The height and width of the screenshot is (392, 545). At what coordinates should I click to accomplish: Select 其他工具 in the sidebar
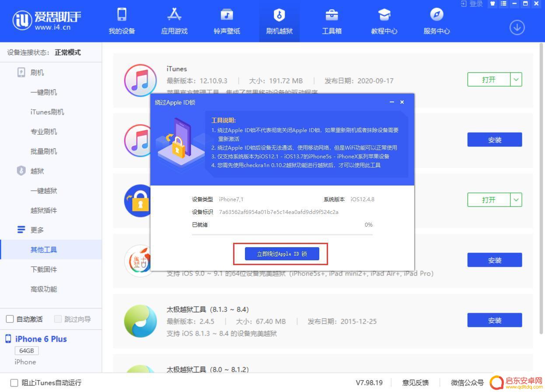coord(51,250)
